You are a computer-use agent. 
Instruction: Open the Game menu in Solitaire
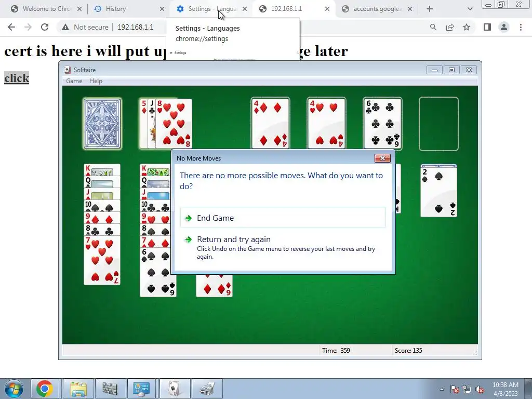pyautogui.click(x=74, y=81)
